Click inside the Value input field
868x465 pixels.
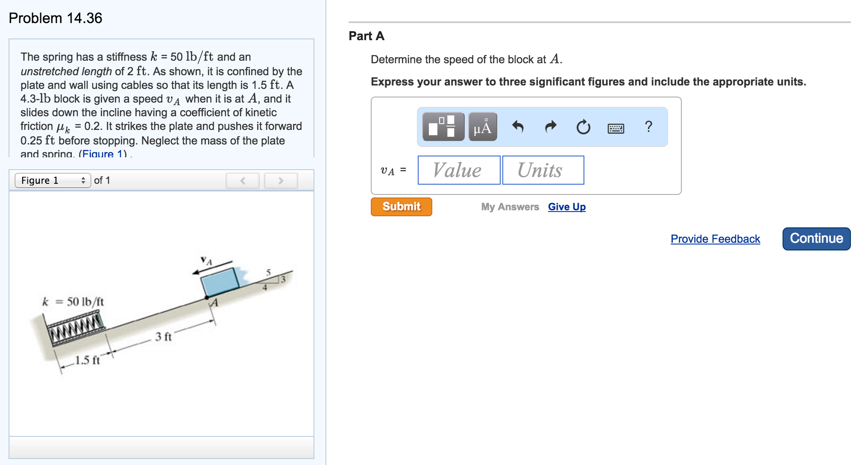point(458,170)
